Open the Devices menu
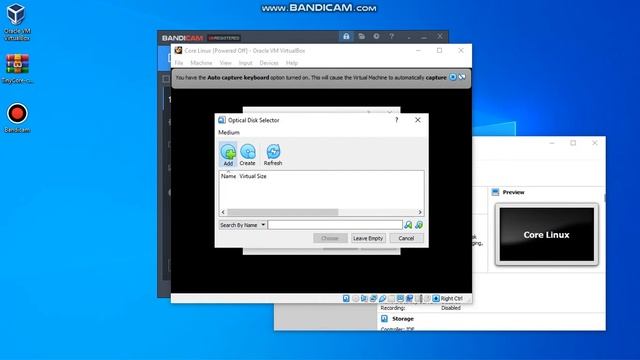The height and width of the screenshot is (360, 640). pos(269,63)
